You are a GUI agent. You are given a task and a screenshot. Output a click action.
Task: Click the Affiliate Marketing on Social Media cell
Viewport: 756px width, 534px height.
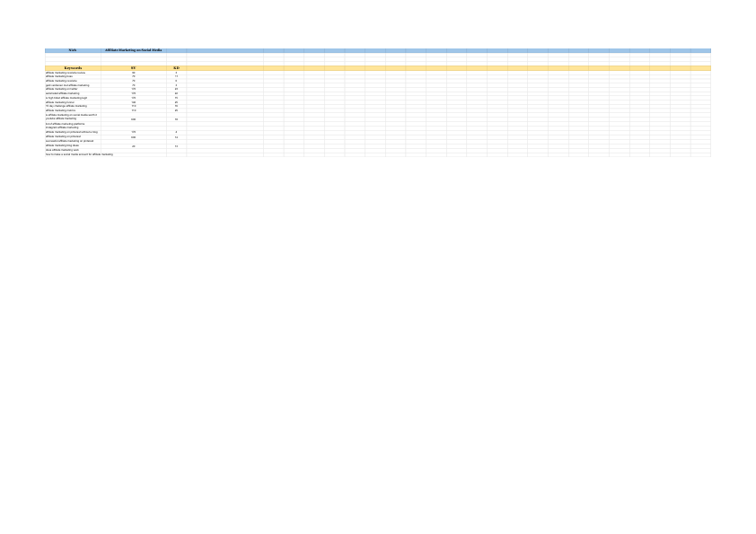pyautogui.click(x=135, y=49)
